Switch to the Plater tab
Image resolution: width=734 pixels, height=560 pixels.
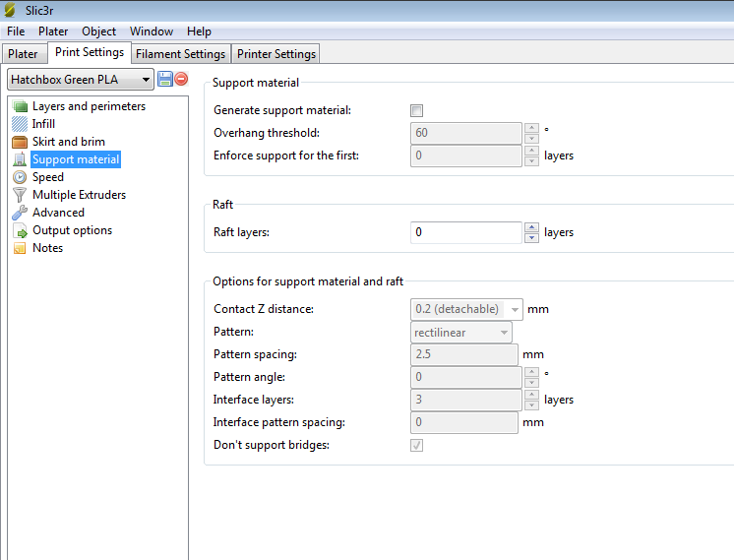tap(23, 54)
